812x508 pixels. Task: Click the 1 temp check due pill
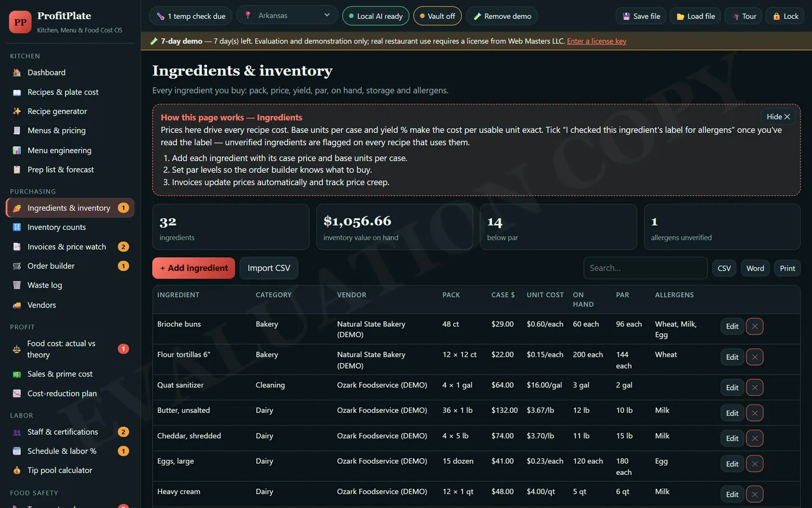(191, 16)
